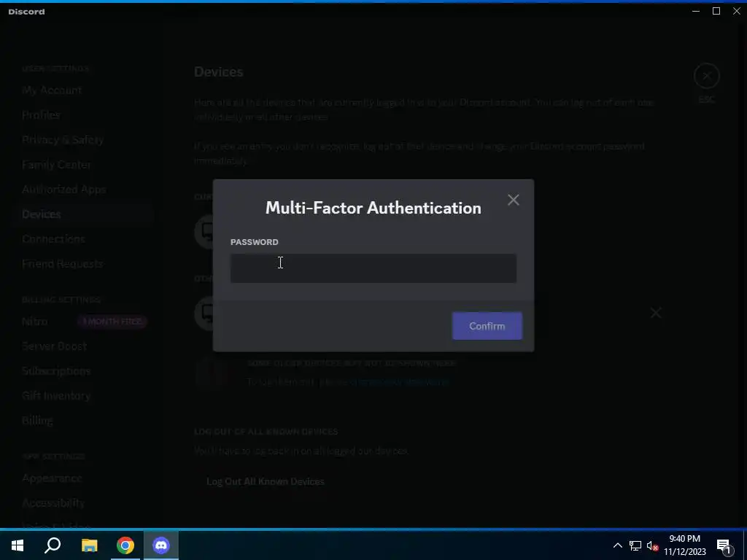Maximize the Discord window
Image resolution: width=747 pixels, height=560 pixels.
[716, 11]
